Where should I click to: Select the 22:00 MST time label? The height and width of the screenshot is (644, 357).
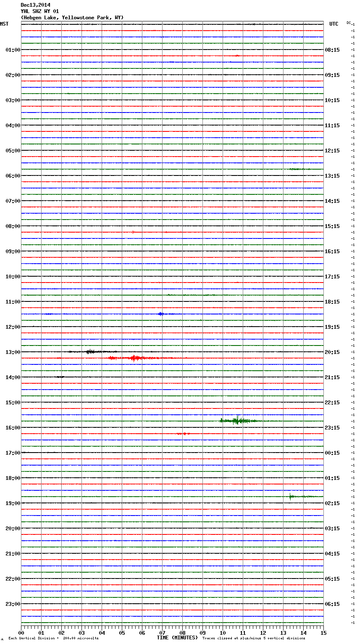13,579
